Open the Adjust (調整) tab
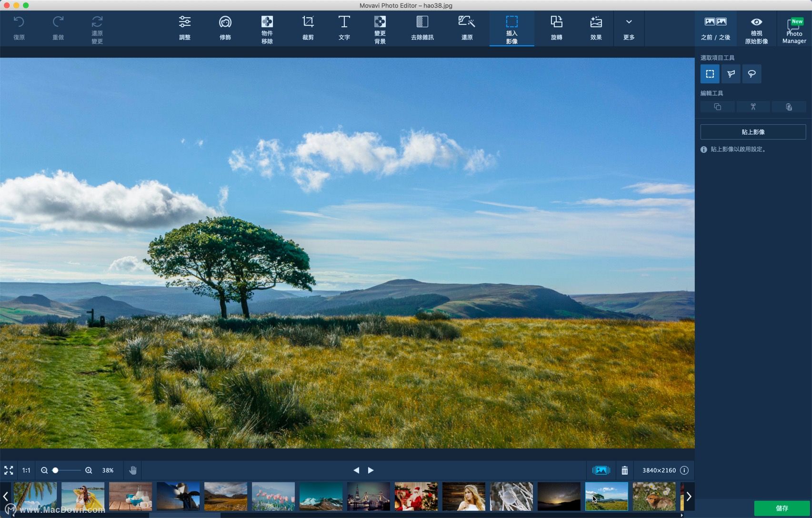812x518 pixels. pos(185,28)
